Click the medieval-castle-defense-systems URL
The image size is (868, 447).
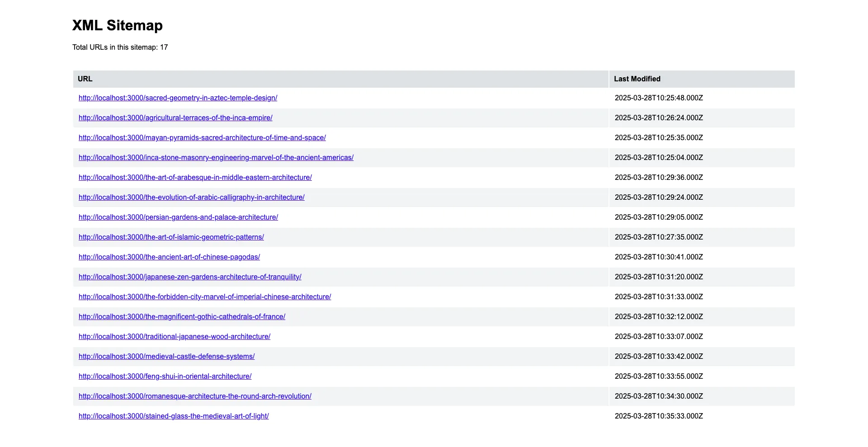click(166, 357)
